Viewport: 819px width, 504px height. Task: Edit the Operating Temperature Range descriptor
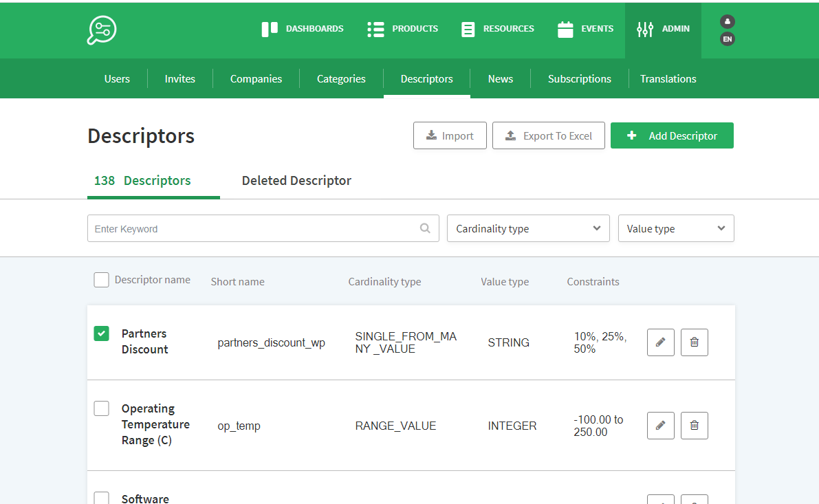[661, 426]
